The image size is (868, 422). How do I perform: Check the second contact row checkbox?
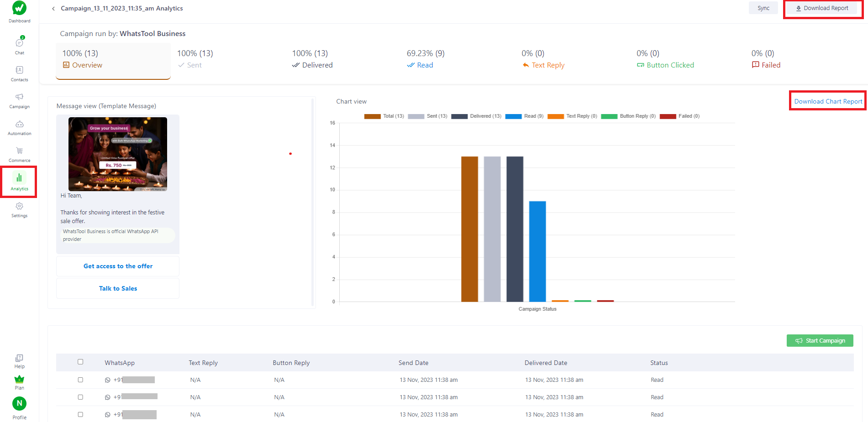(80, 397)
